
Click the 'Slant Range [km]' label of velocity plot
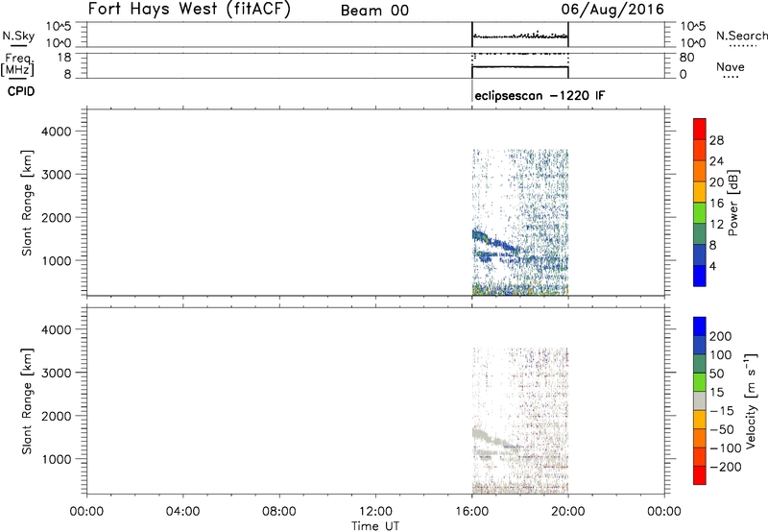tap(27, 401)
